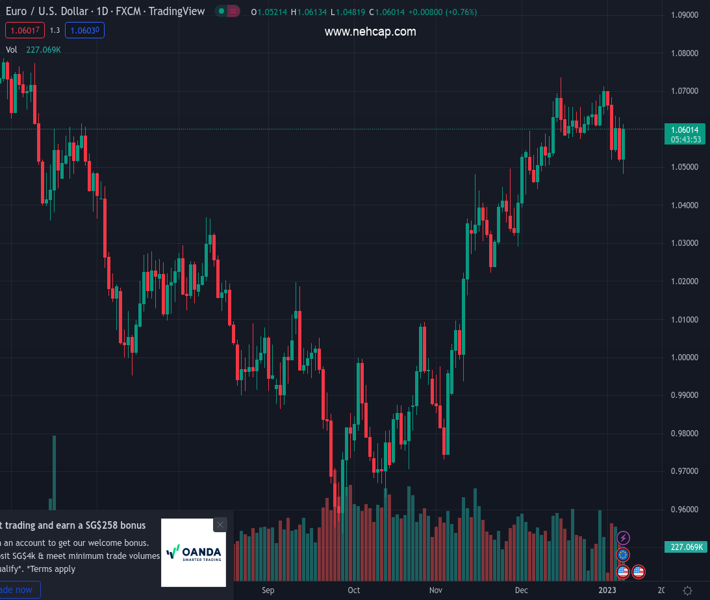
Task: Open the EU flag economic event marker
Action: point(624,555)
